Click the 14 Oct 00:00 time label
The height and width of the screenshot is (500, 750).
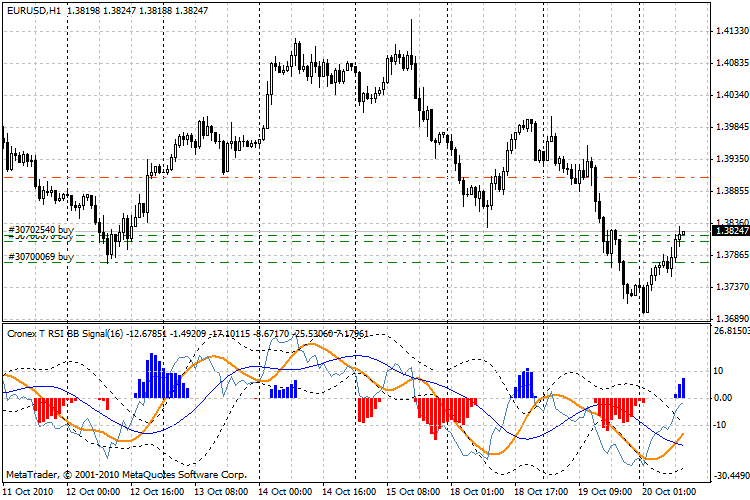coord(283,492)
